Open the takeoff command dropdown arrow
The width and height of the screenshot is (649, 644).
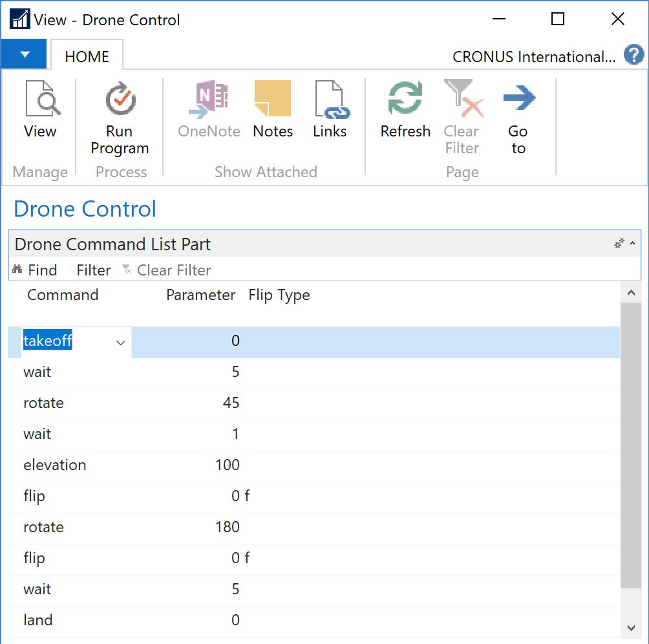(x=120, y=343)
